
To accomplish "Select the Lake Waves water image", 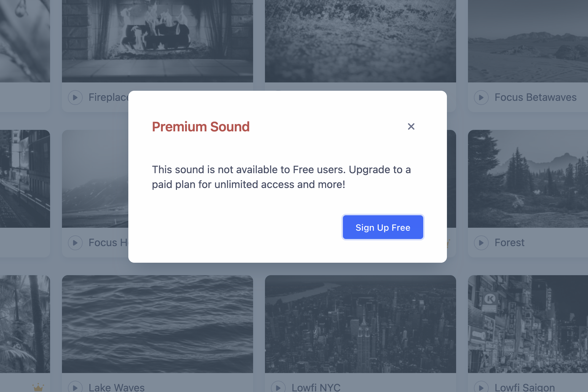I will pos(157,324).
